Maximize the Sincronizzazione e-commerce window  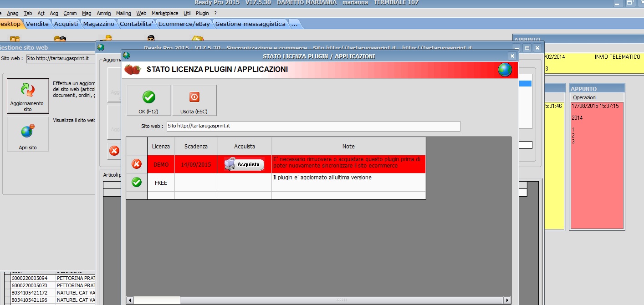pyautogui.click(x=527, y=47)
